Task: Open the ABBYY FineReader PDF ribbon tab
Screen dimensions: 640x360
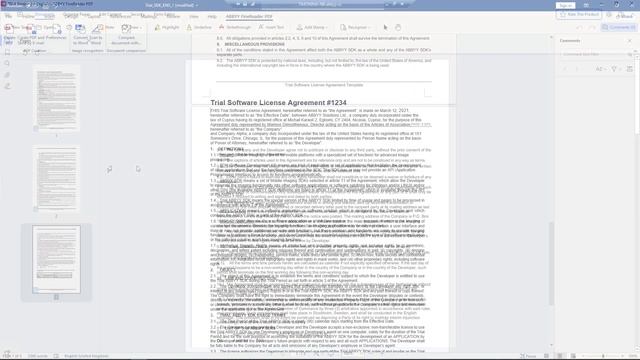Action: [249, 17]
